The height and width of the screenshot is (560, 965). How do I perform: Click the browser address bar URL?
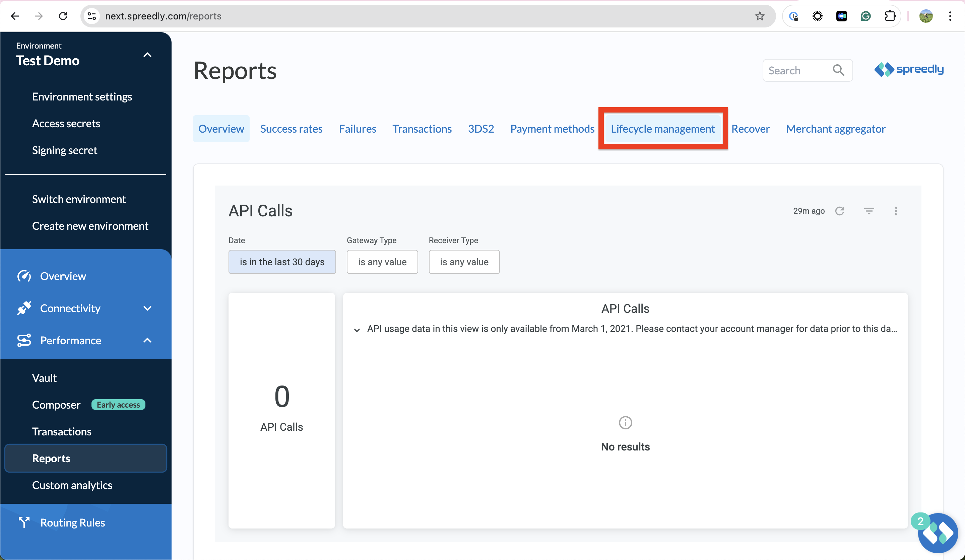pos(163,16)
